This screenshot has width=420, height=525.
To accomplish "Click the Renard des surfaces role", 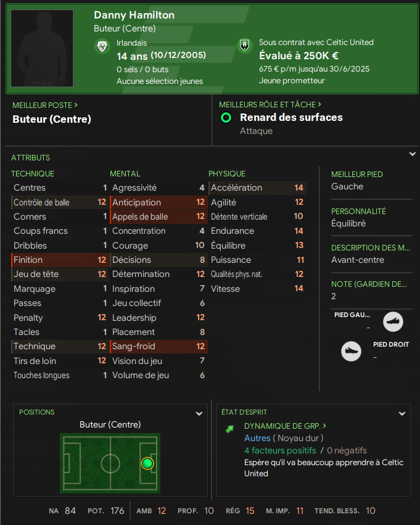I will point(291,117).
